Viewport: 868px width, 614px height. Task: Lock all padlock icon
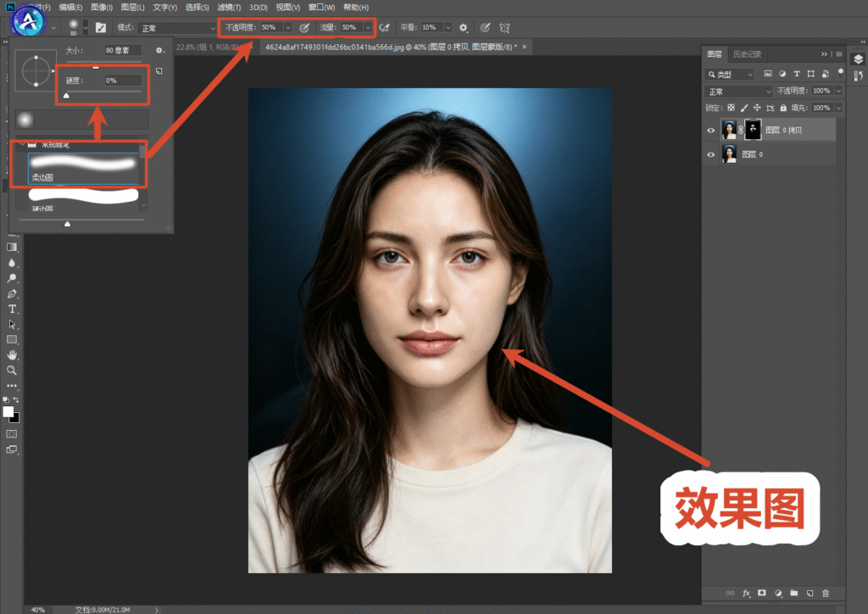[783, 108]
